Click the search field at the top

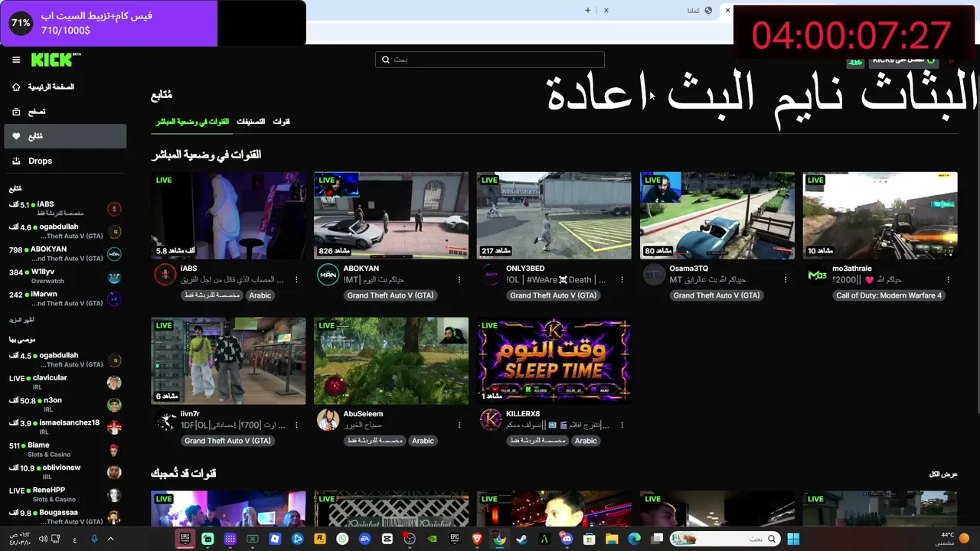(x=490, y=60)
